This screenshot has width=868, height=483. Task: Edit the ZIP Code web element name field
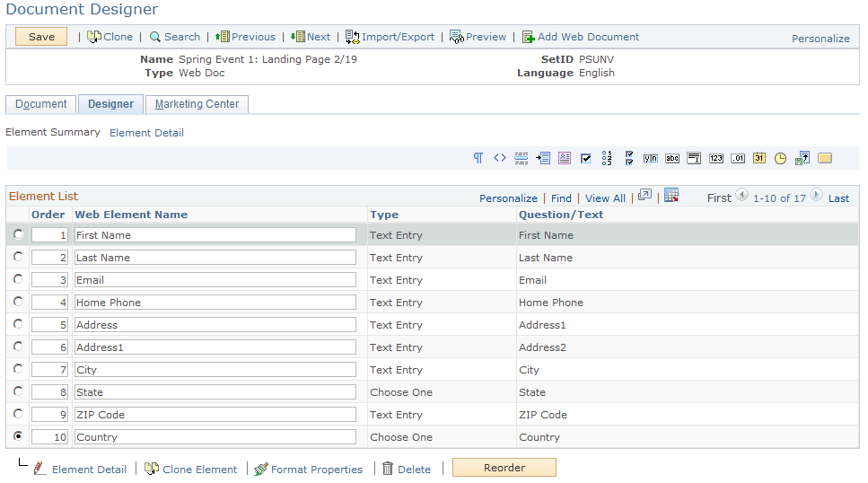click(215, 414)
